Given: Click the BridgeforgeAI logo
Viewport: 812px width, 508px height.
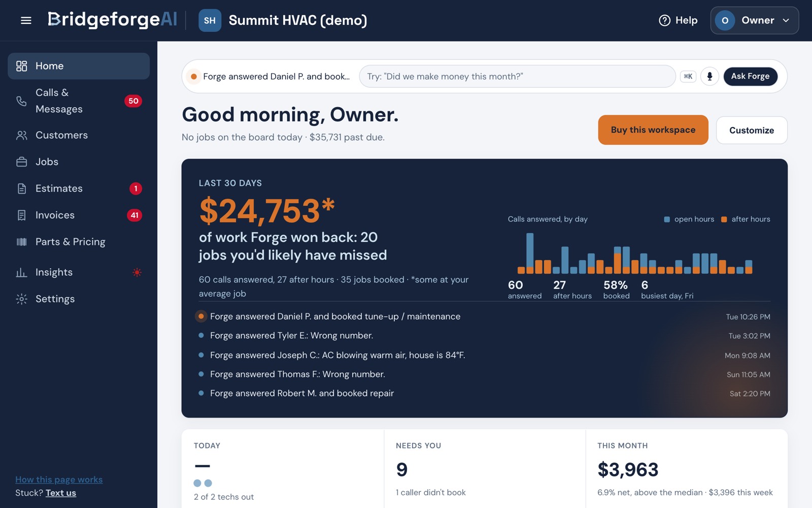Looking at the screenshot, I should point(112,20).
